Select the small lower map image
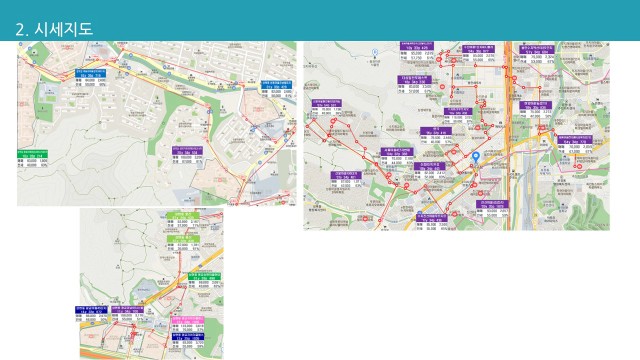 tap(151, 284)
